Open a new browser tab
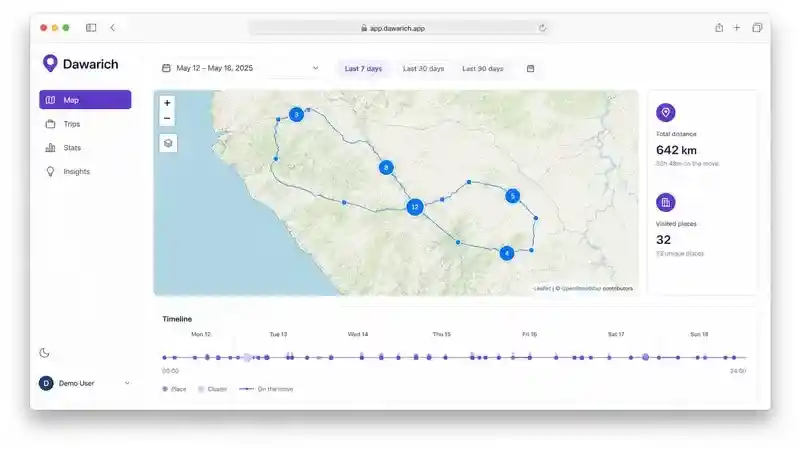This screenshot has height=450, width=800. 737,28
